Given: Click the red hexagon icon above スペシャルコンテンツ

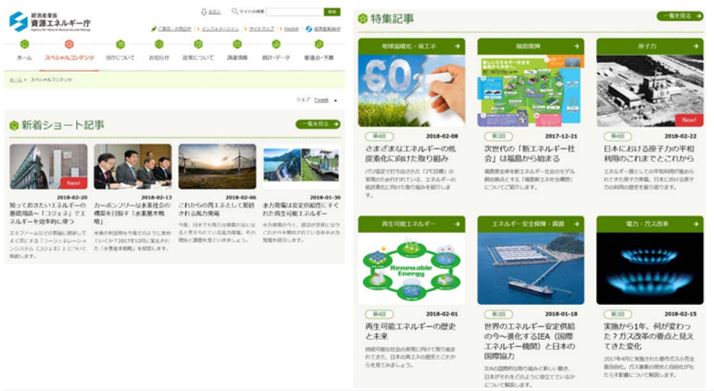Looking at the screenshot, I should tap(69, 44).
